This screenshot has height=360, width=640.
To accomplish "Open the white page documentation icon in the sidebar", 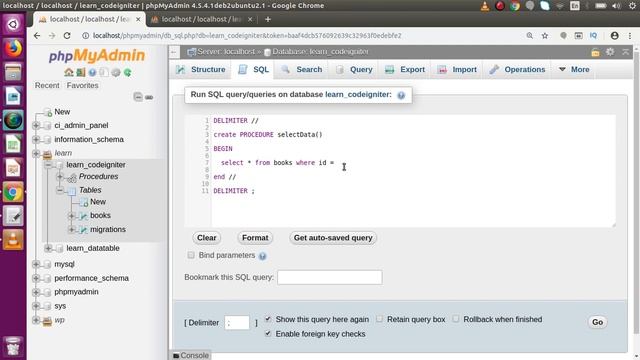I will click(104, 72).
